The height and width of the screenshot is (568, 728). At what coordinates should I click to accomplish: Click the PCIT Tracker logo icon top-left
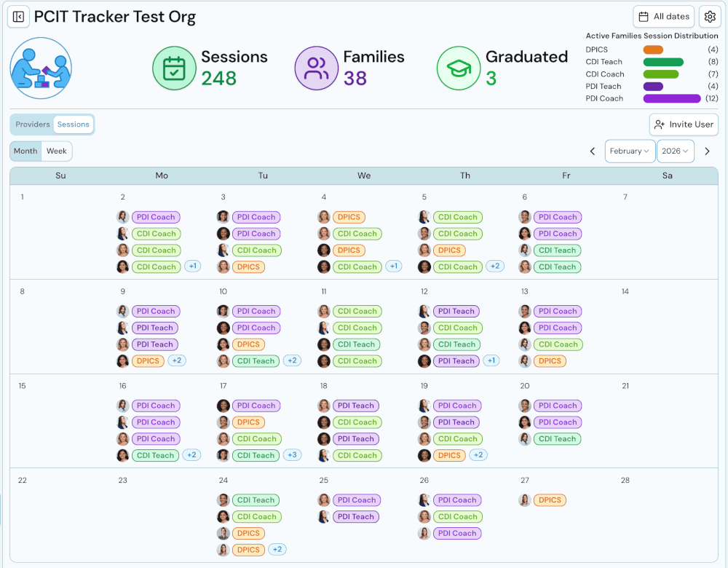point(18,17)
